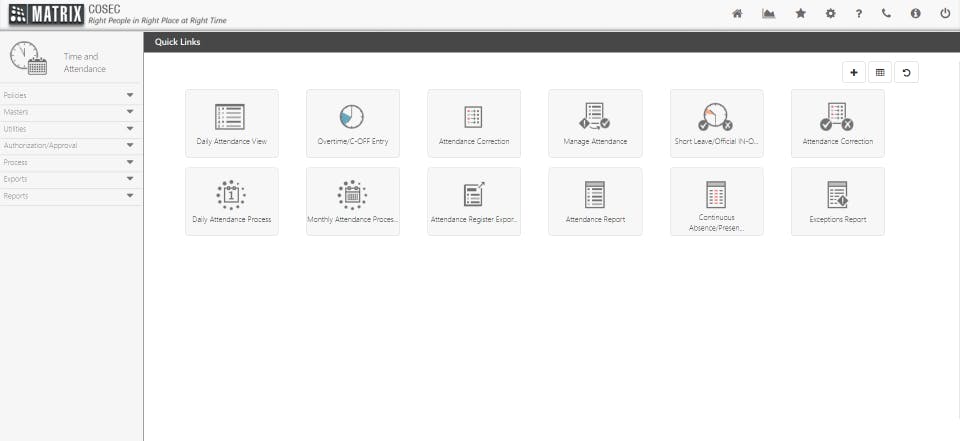Click the Quick Links header title
This screenshot has height=441, width=960.
click(178, 42)
